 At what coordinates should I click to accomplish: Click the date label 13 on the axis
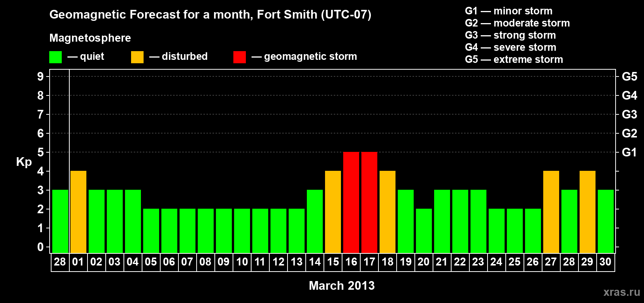pyautogui.click(x=297, y=262)
